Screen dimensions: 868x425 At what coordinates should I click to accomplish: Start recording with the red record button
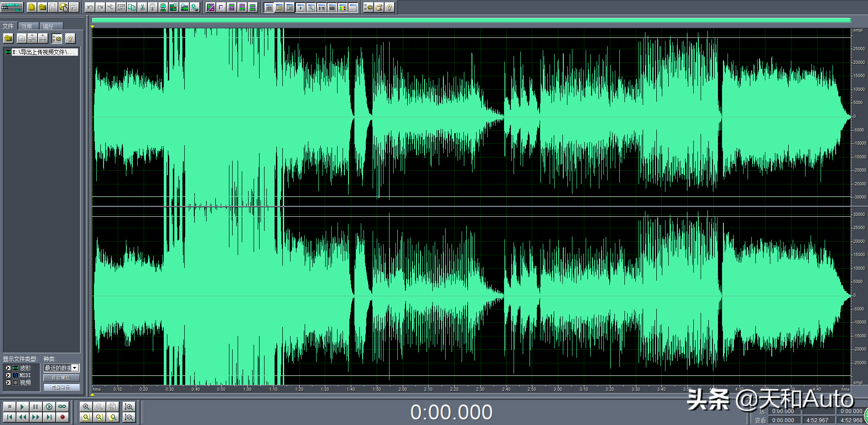pos(62,417)
